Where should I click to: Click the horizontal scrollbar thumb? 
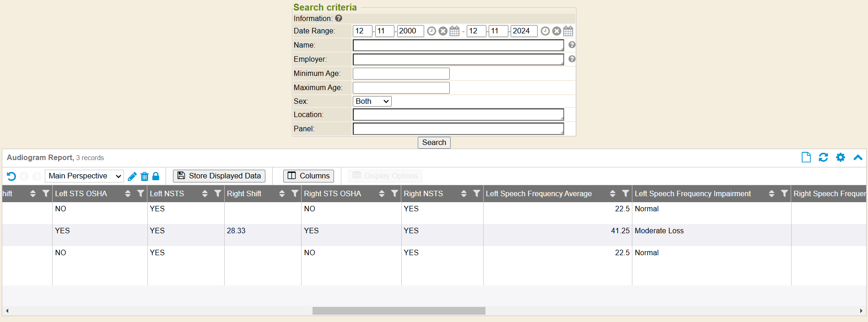pos(399,311)
